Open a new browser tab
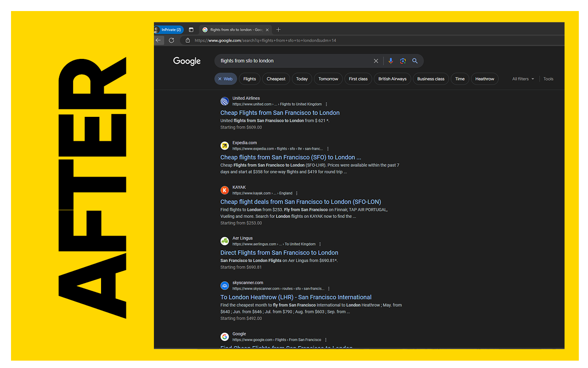 (x=278, y=30)
